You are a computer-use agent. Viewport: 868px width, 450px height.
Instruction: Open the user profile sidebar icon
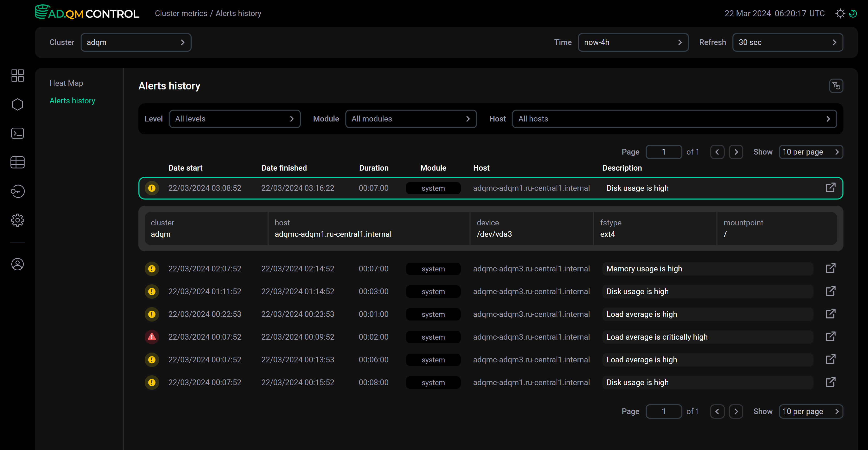pyautogui.click(x=18, y=264)
